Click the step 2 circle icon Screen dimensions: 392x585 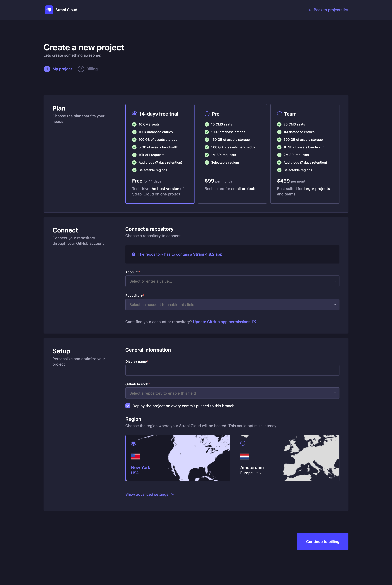81,69
